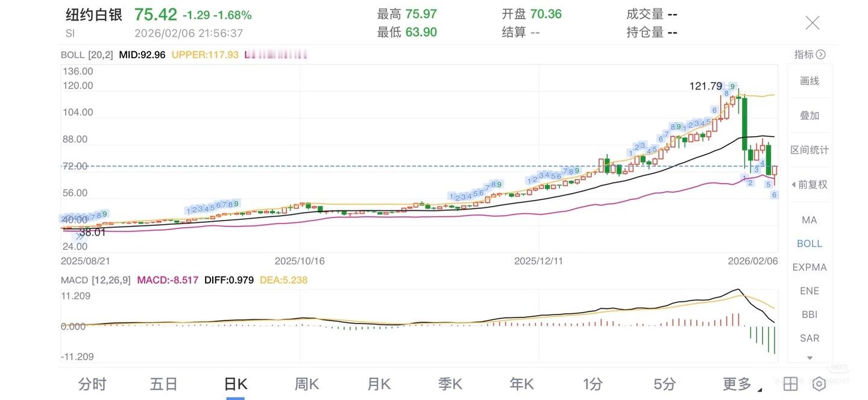Image resolution: width=868 pixels, height=400 pixels.
Task: Open the 叠加 overlay tool
Action: tap(809, 115)
